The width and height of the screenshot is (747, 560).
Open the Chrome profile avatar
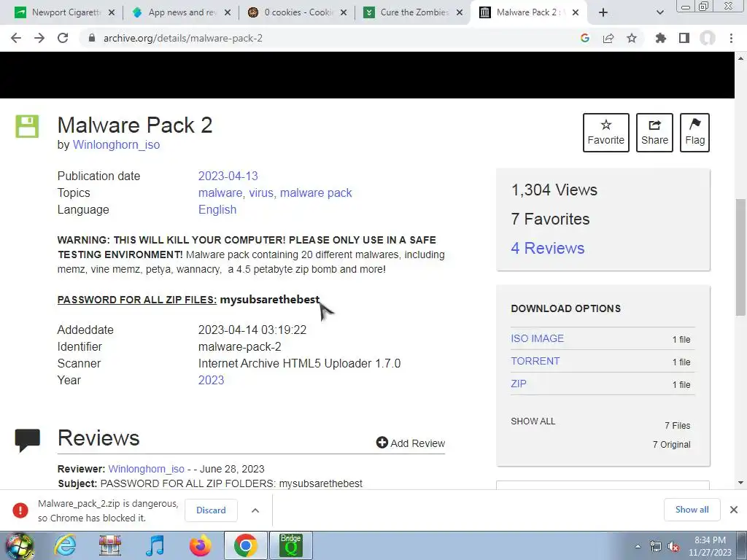click(708, 38)
